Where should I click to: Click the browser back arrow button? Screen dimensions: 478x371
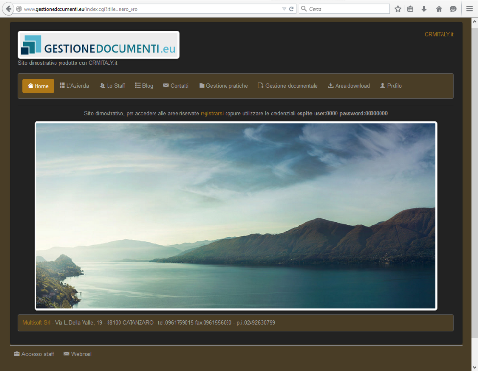[8, 9]
